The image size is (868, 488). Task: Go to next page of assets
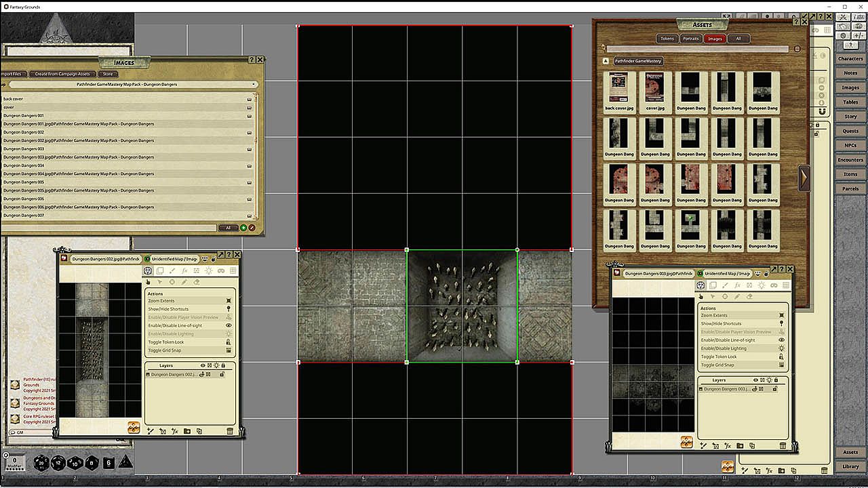804,178
